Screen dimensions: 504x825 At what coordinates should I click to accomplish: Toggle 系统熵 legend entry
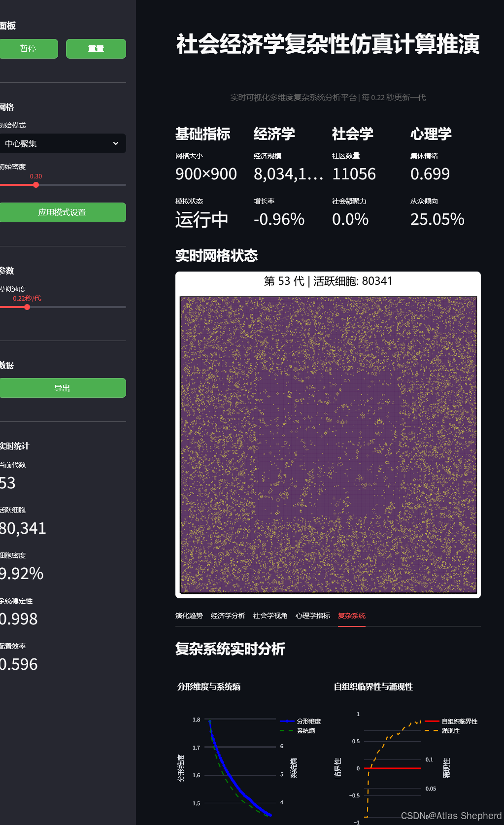298,730
